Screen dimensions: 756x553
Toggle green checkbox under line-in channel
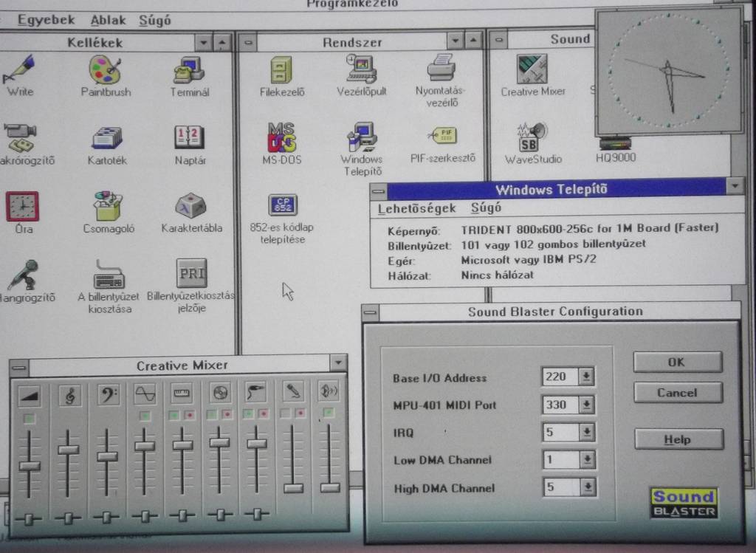coord(248,413)
